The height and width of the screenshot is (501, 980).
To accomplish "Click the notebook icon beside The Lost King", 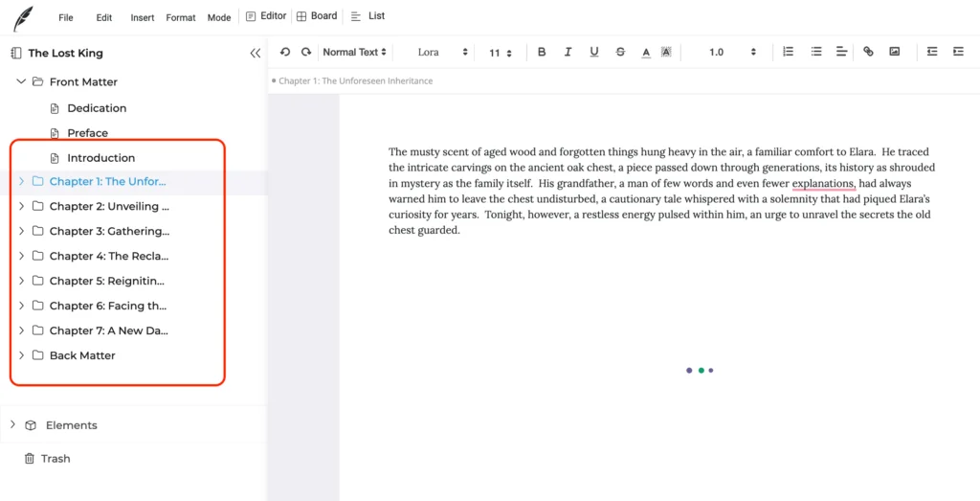I will (x=16, y=53).
